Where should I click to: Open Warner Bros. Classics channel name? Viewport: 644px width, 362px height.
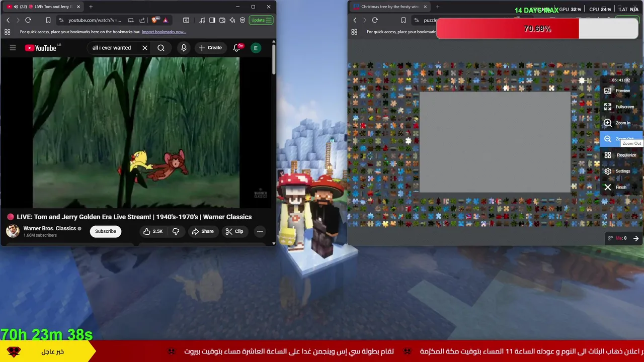tap(49, 228)
